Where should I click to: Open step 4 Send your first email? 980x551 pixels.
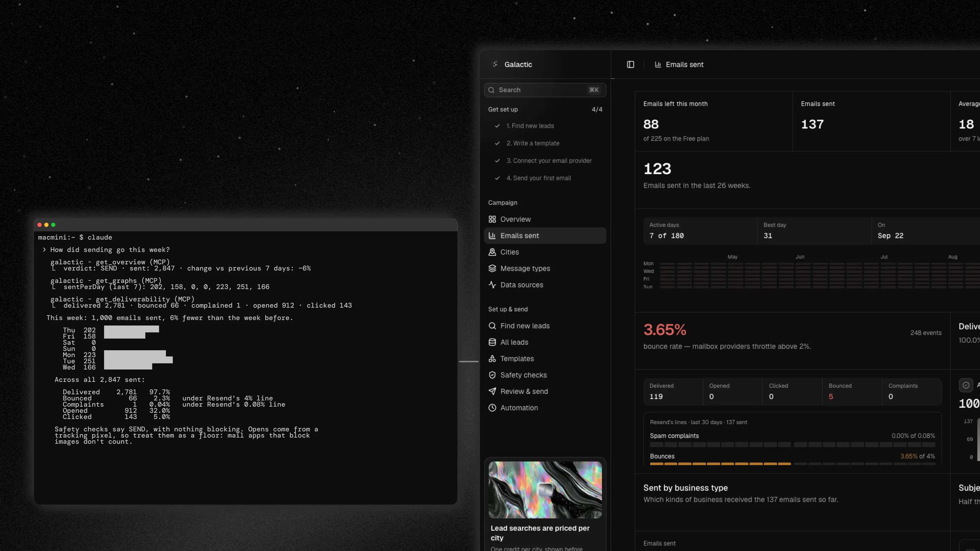coord(538,178)
